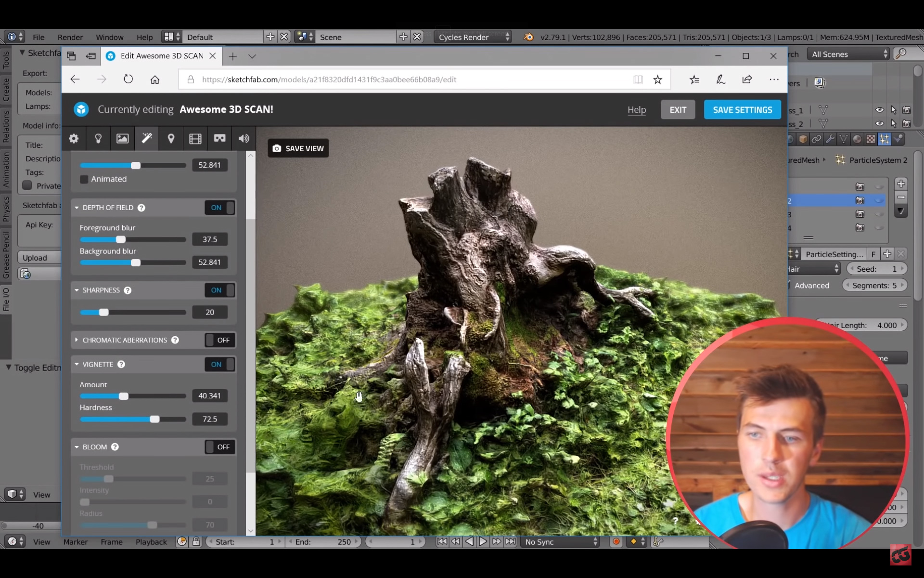The width and height of the screenshot is (924, 578).
Task: Open the particles properties tab in Blender
Action: [885, 139]
